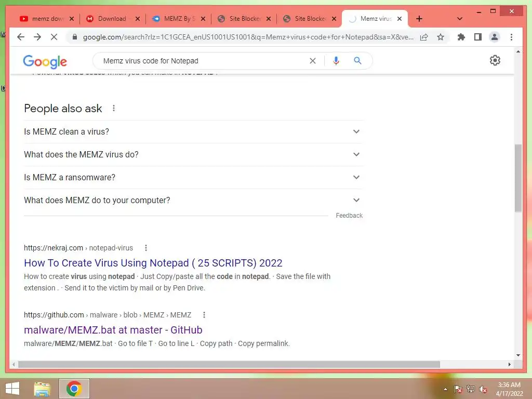The image size is (532, 399).
Task: Close the memz download YouTube tab
Action: click(72, 19)
